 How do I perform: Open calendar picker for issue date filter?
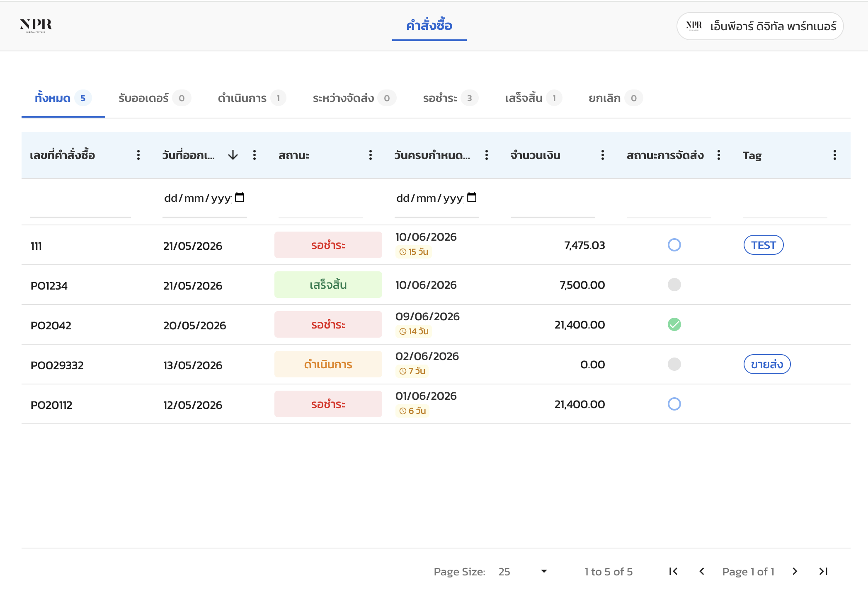click(x=240, y=198)
